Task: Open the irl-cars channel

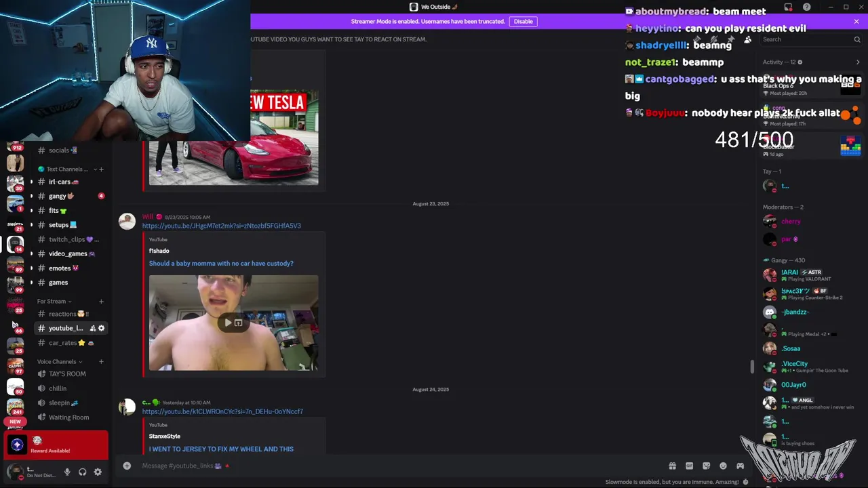Action: [x=71, y=182]
